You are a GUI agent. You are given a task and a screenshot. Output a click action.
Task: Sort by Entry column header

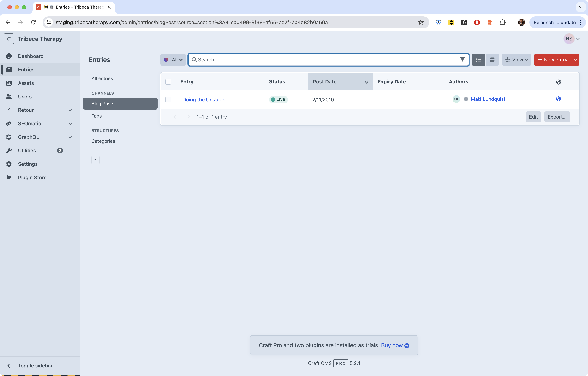click(x=187, y=81)
